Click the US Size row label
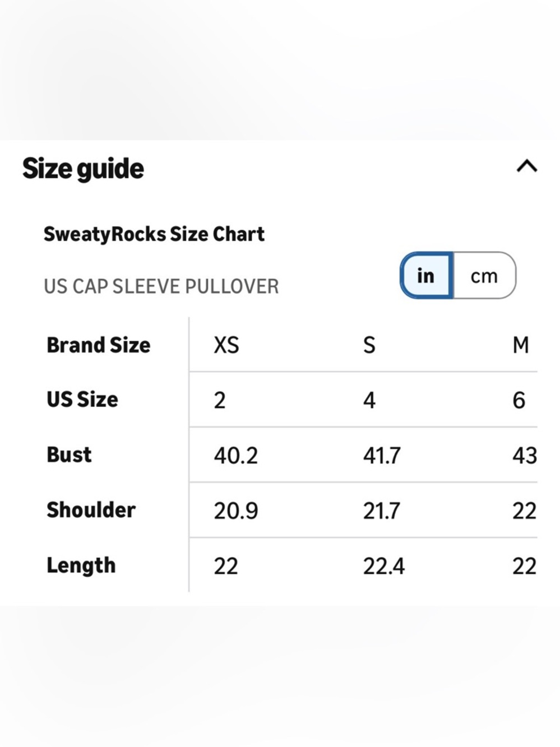560x747 pixels. pos(82,399)
